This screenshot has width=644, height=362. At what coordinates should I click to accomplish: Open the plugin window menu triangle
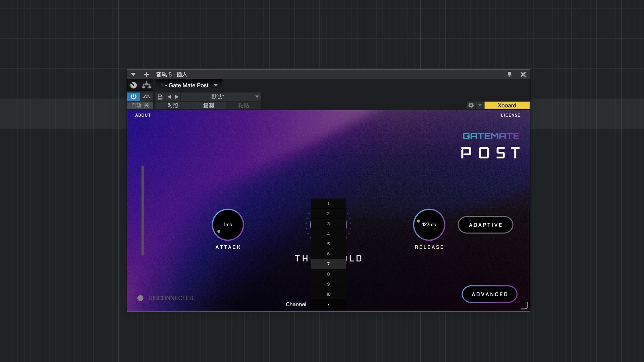point(133,74)
